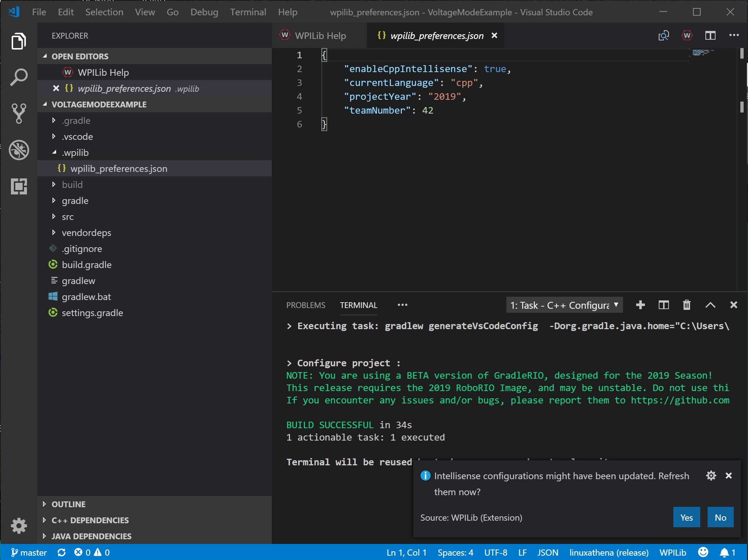Open the Selection menu
This screenshot has height=560, width=748.
104,12
